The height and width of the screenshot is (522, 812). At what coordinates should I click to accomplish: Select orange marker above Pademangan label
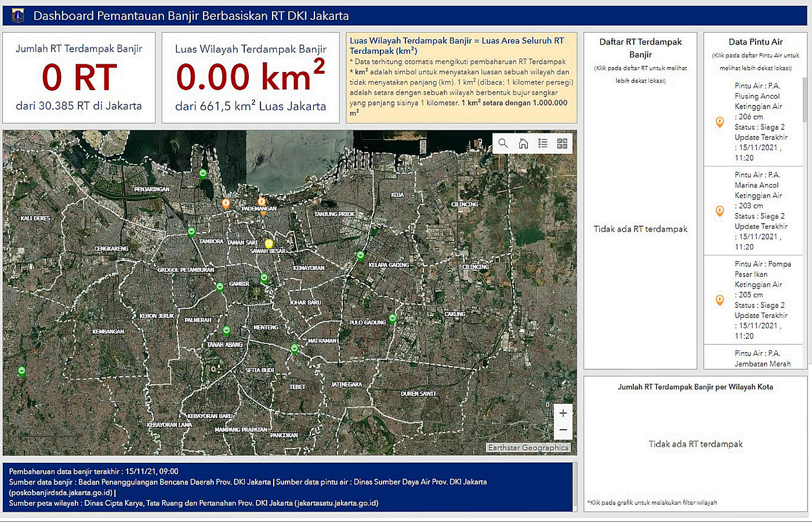[262, 202]
